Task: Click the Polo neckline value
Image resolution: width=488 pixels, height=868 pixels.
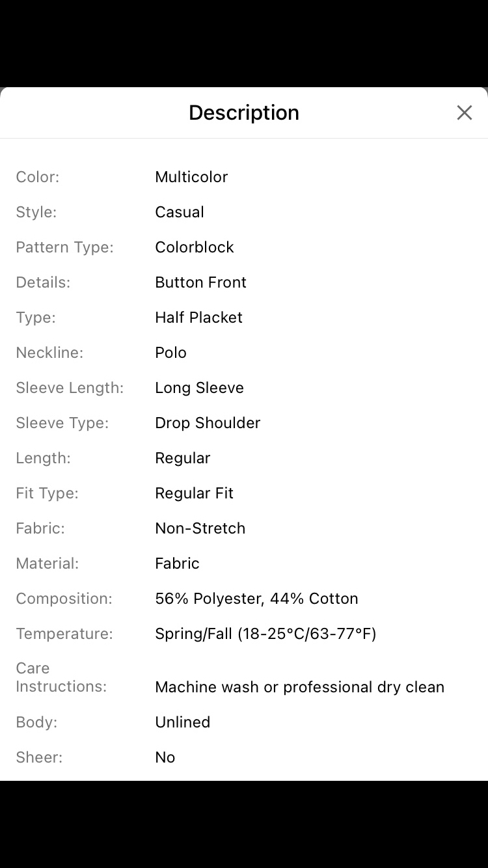Action: [170, 352]
